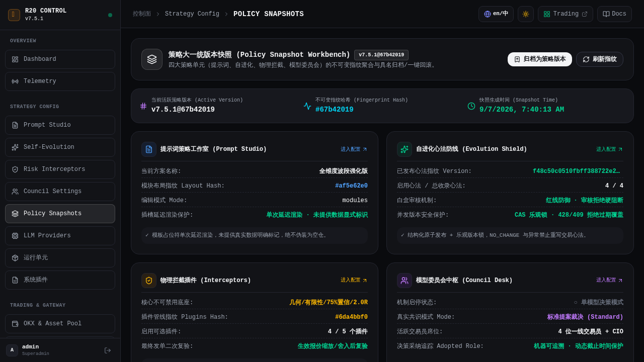This screenshot has height=362, width=644.
Task: Open Prompt Studio 进入配置 link
Action: tap(354, 149)
